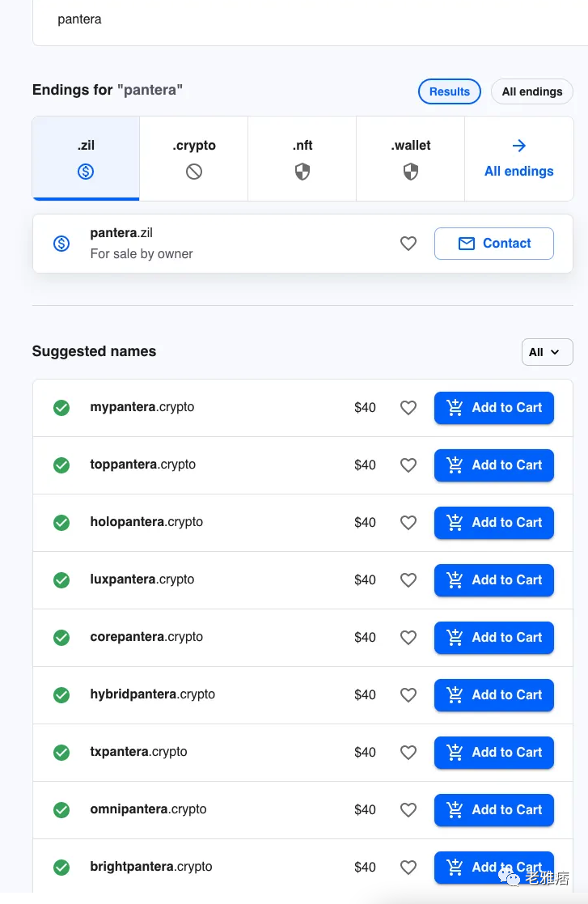The width and height of the screenshot is (588, 904).
Task: Click the blocked icon under .crypto
Action: 194,172
